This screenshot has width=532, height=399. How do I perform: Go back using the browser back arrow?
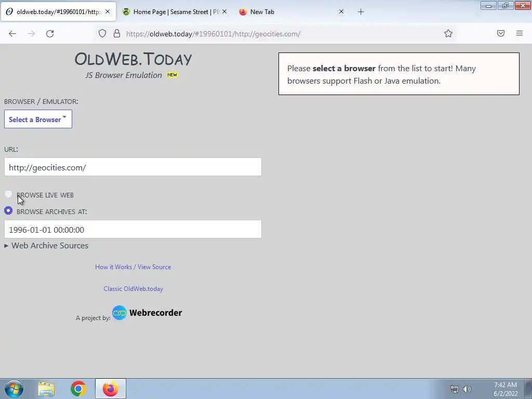pos(12,34)
